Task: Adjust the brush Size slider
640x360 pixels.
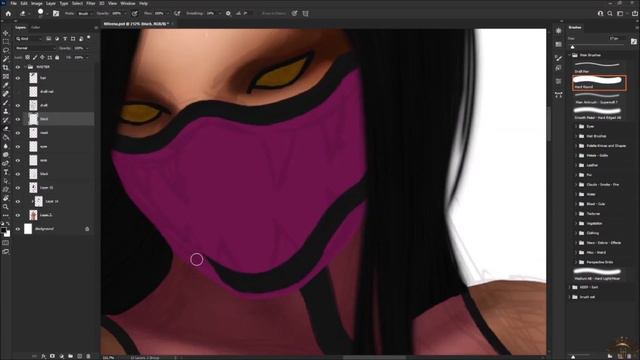Action: click(573, 47)
